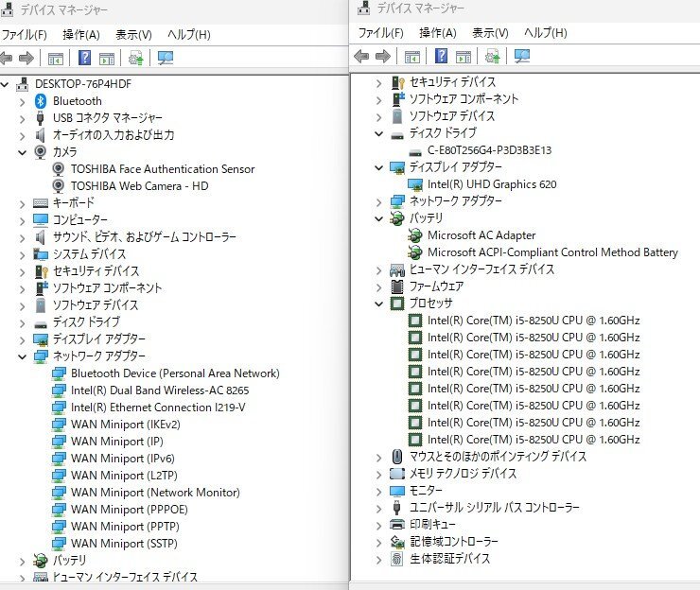The width and height of the screenshot is (700, 590).
Task: Select TOSHIBA Web Camera - HD
Action: pyautogui.click(x=139, y=186)
